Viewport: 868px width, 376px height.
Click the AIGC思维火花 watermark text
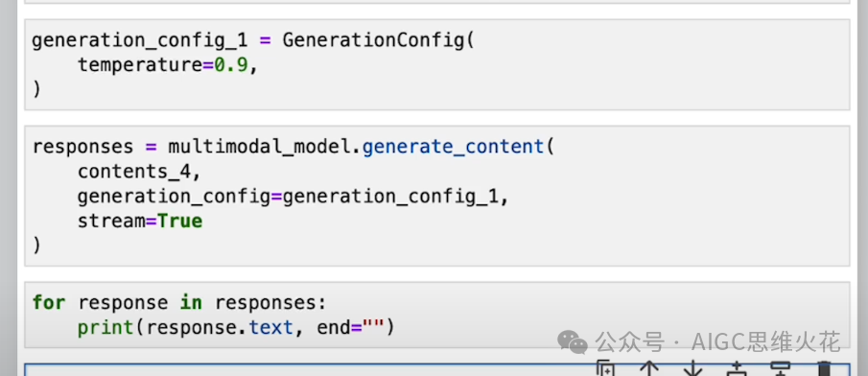[766, 342]
